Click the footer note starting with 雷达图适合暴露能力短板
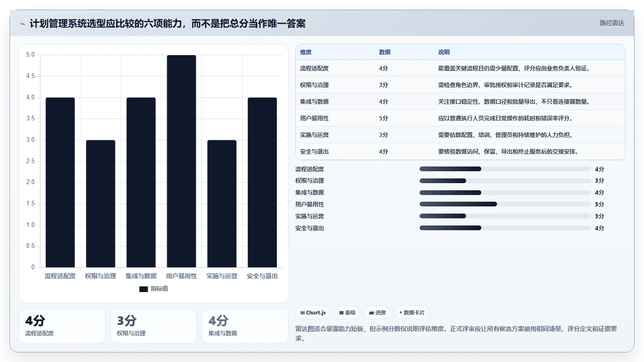Image resolution: width=644 pixels, height=362 pixels. [456, 333]
